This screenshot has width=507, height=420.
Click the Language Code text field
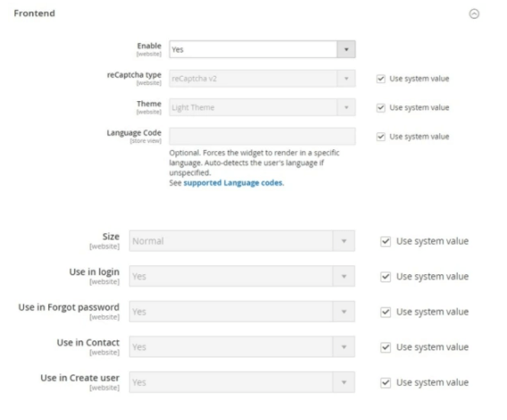[262, 137]
